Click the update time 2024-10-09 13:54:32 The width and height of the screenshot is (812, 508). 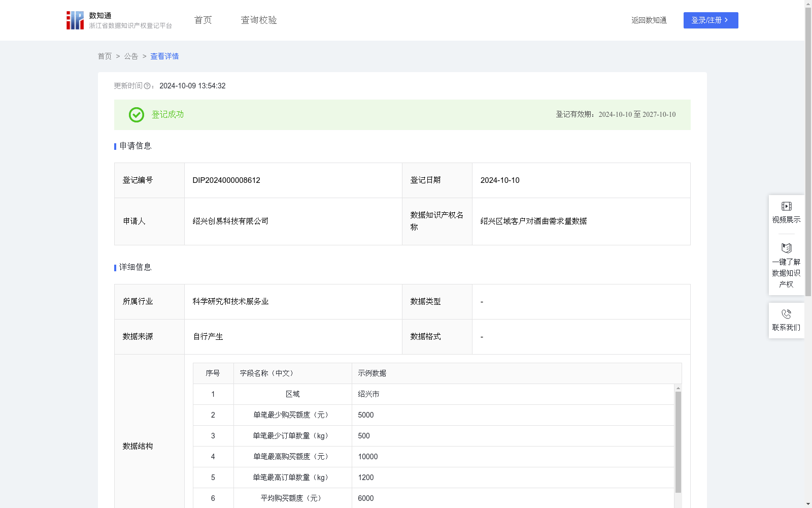192,86
